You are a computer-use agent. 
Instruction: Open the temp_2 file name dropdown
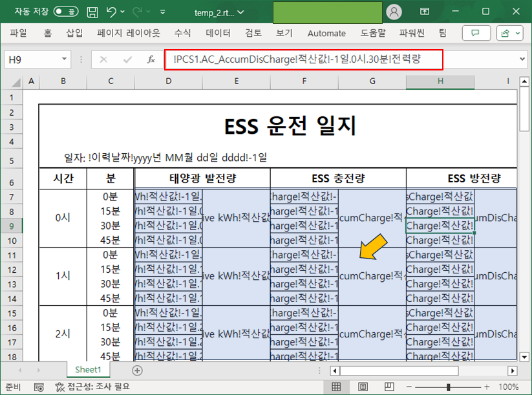click(x=241, y=12)
